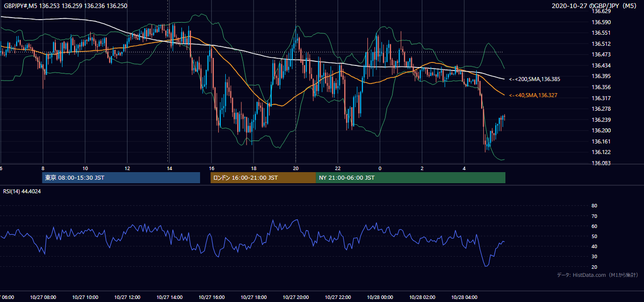The image size is (644, 302).
Task: Click hour tick 16 on price chart axis
Action: pos(212,169)
